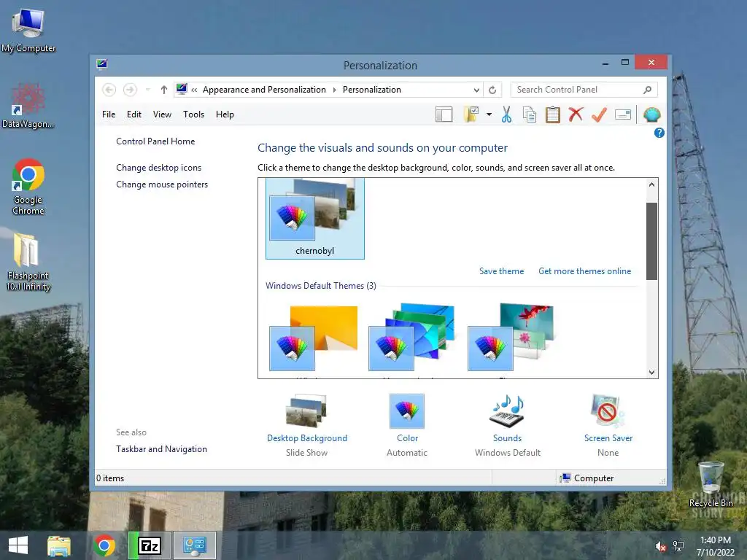This screenshot has height=560, width=747.
Task: Select Google Chrome desktop shortcut
Action: (x=28, y=187)
